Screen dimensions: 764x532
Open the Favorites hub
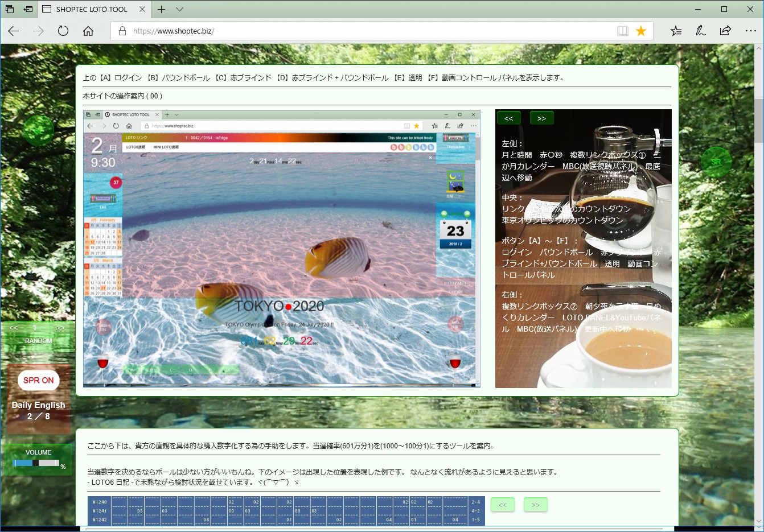point(676,31)
